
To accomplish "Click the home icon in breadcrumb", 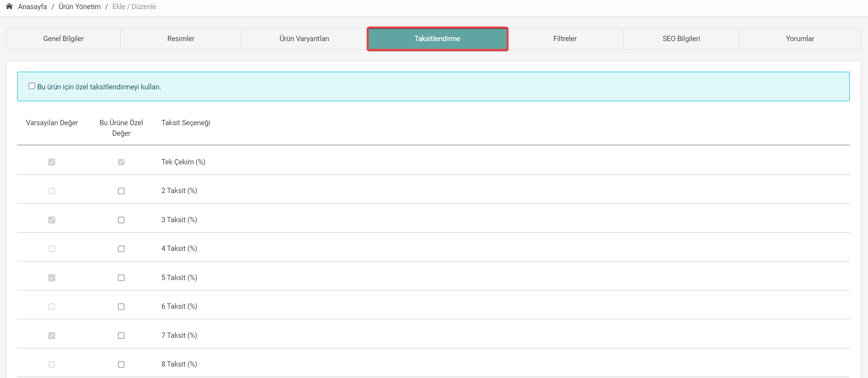I will pos(9,7).
